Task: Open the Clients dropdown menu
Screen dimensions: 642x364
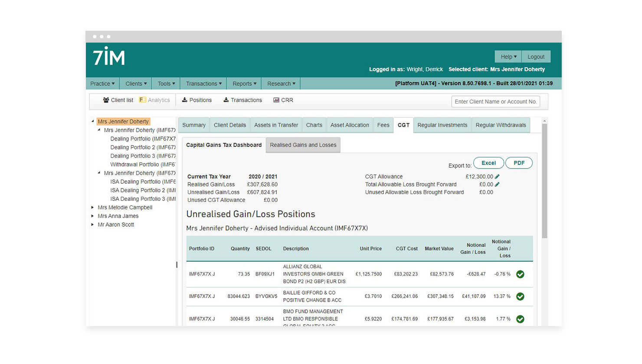Action: (136, 84)
